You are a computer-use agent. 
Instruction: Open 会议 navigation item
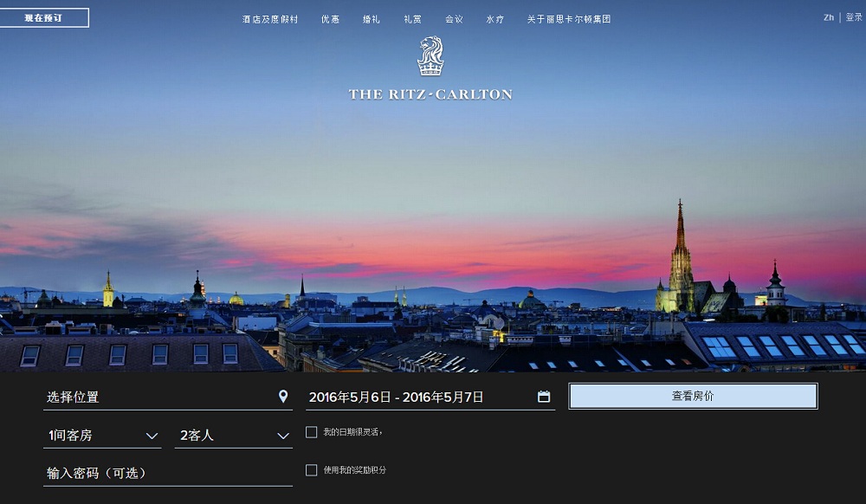tap(454, 19)
